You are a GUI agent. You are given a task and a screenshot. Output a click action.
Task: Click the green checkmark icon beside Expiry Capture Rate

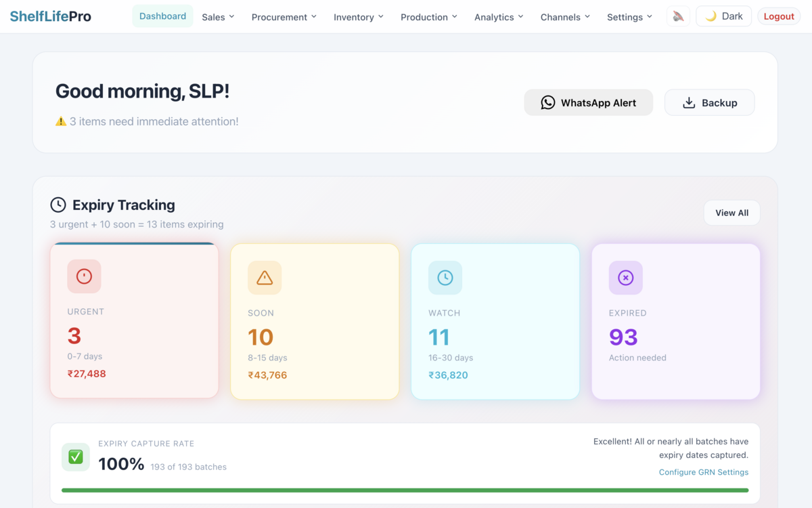pos(75,457)
